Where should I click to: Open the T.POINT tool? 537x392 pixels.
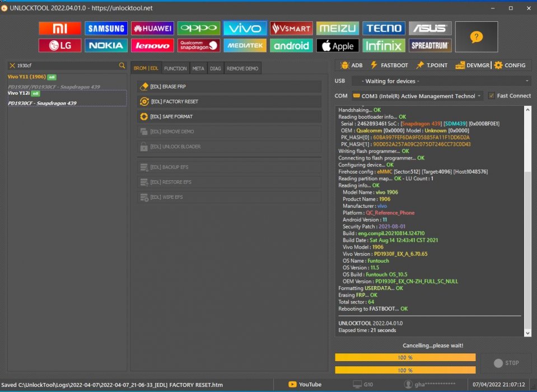point(432,65)
